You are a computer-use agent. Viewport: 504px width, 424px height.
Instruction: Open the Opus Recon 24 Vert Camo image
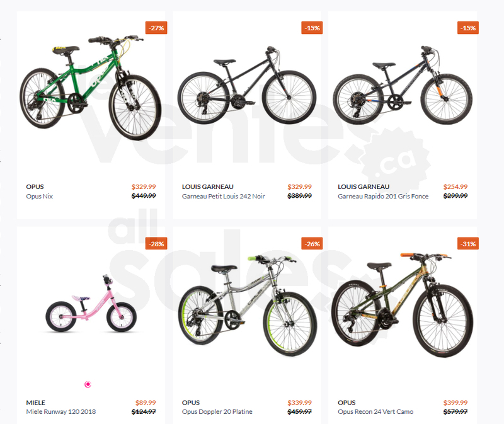click(x=403, y=305)
